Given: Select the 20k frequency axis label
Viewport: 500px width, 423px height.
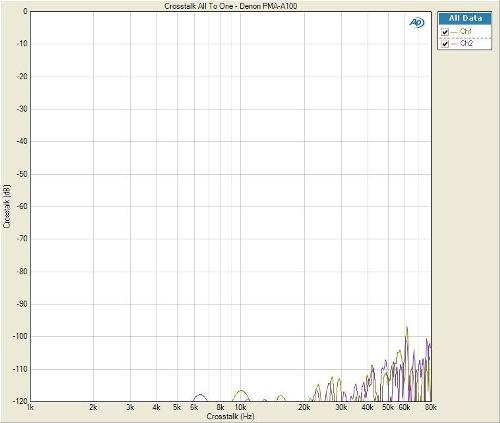Looking at the screenshot, I should coord(304,407).
